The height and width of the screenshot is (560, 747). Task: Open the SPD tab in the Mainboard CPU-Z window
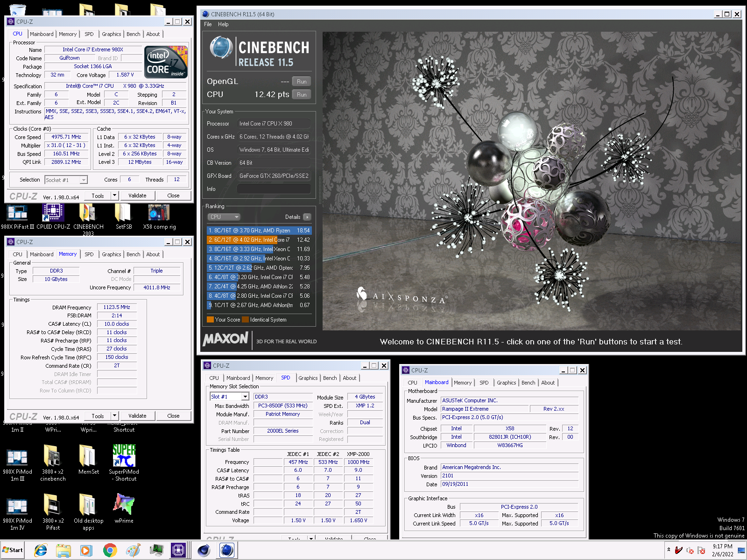pyautogui.click(x=484, y=383)
